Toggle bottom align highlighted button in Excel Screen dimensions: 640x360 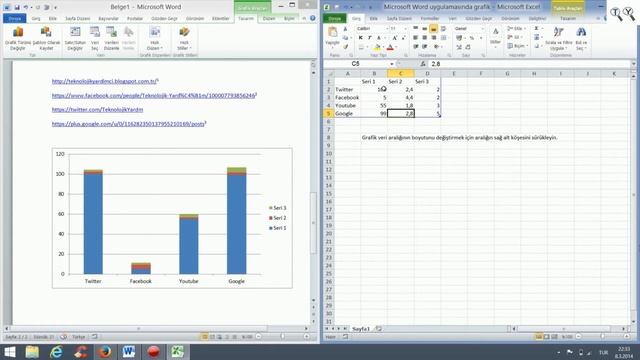pos(433,29)
